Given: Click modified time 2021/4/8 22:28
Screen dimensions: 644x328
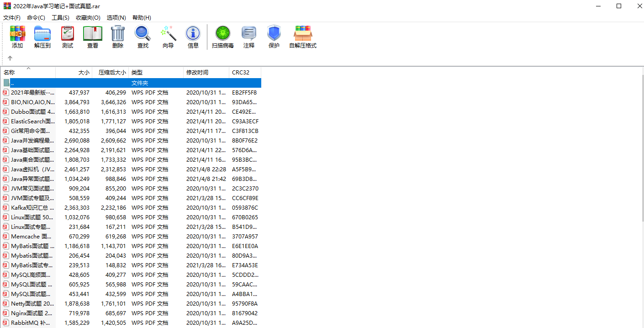Looking at the screenshot, I should tap(206, 169).
